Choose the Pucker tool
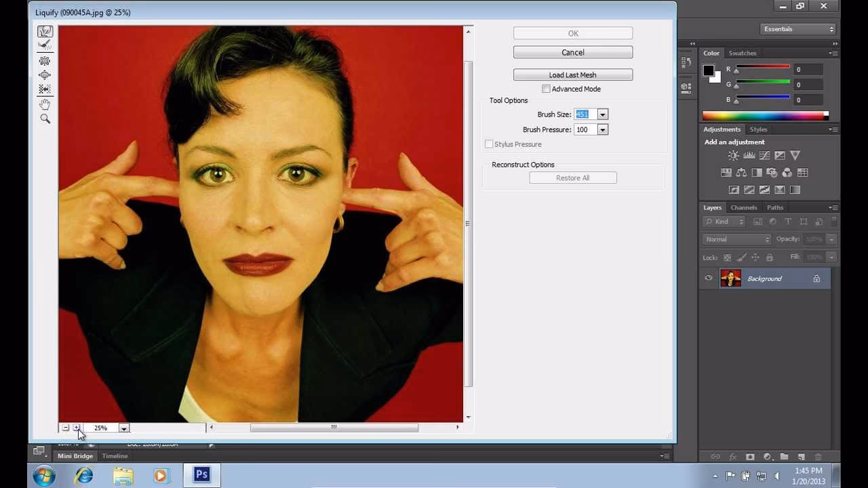This screenshot has width=868, height=488. 45,61
